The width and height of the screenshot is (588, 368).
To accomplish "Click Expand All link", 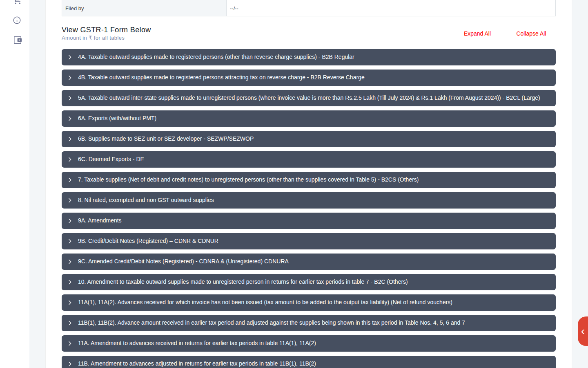I will click(477, 34).
